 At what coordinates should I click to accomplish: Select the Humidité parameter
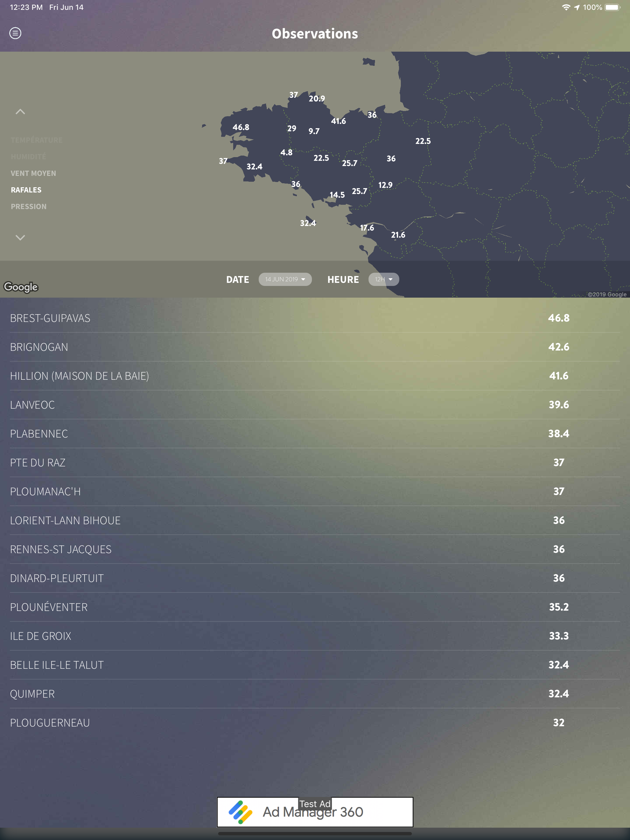coord(28,157)
